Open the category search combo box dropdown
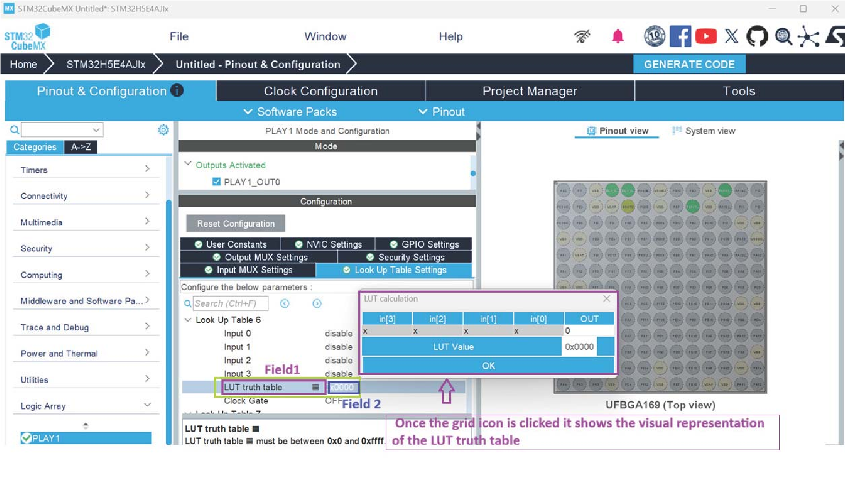 click(96, 129)
